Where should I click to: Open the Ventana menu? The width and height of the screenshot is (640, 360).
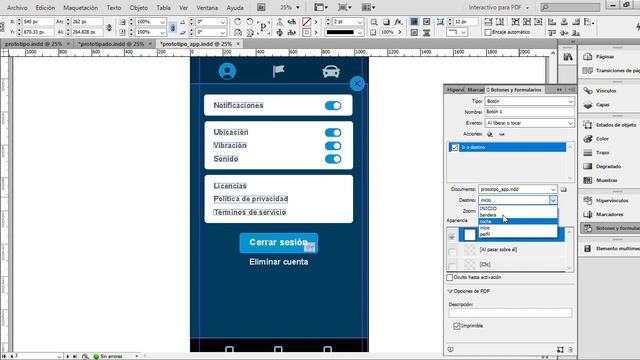[207, 7]
